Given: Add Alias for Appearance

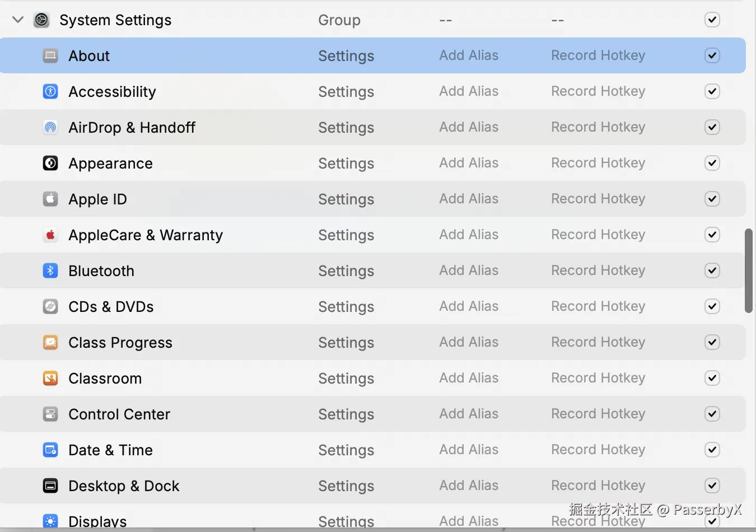Looking at the screenshot, I should [x=469, y=163].
